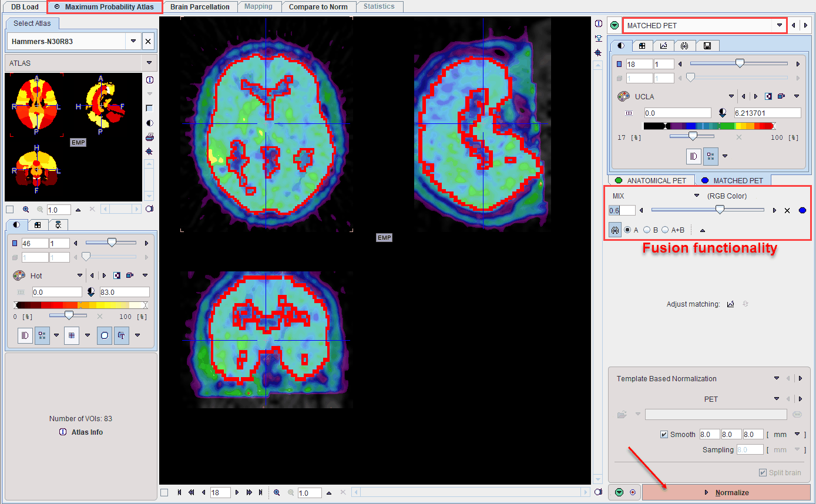816x504 pixels.
Task: Open smoothing mm unit dropdown
Action: click(x=797, y=435)
